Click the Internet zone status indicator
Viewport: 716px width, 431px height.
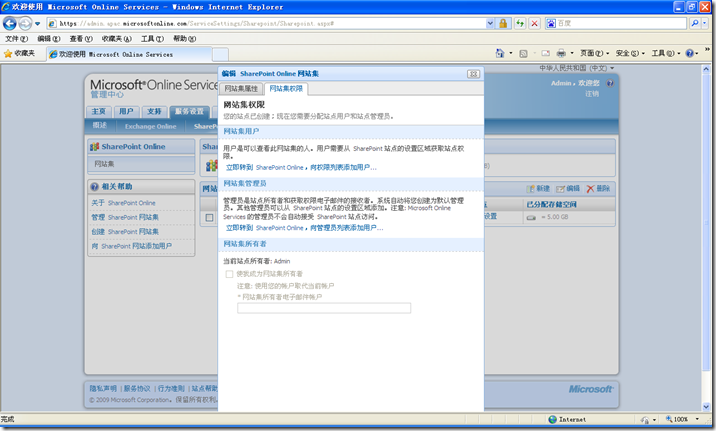point(567,419)
